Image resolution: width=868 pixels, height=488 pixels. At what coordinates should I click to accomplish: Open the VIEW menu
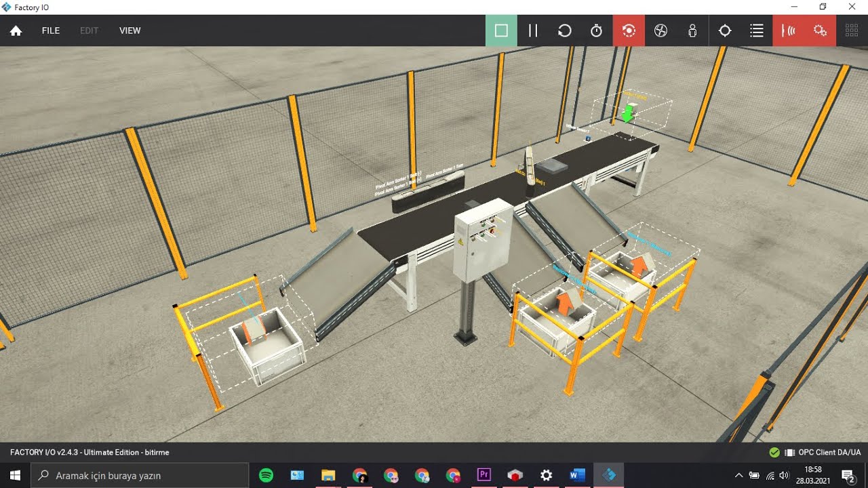click(130, 30)
